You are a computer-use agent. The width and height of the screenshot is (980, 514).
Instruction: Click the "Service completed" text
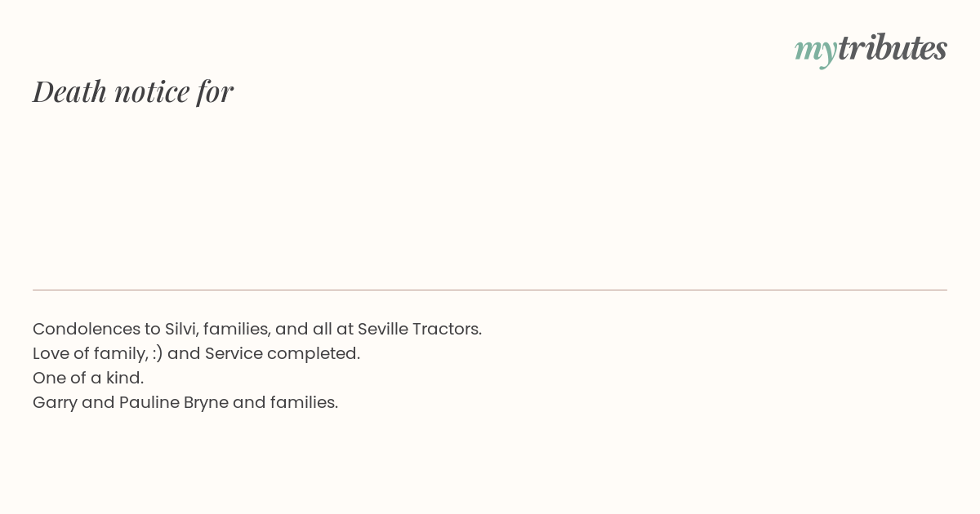281,353
